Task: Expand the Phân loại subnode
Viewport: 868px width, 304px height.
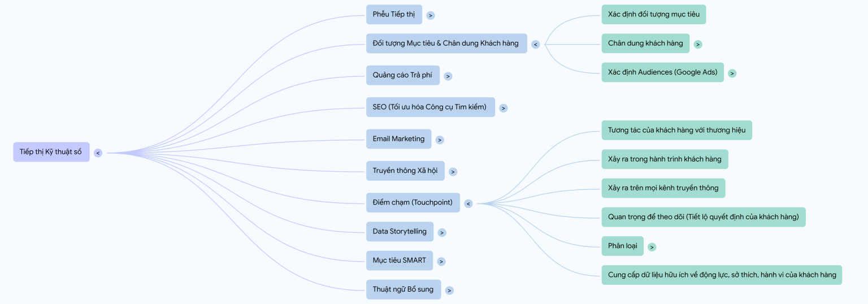Action: pyautogui.click(x=652, y=247)
